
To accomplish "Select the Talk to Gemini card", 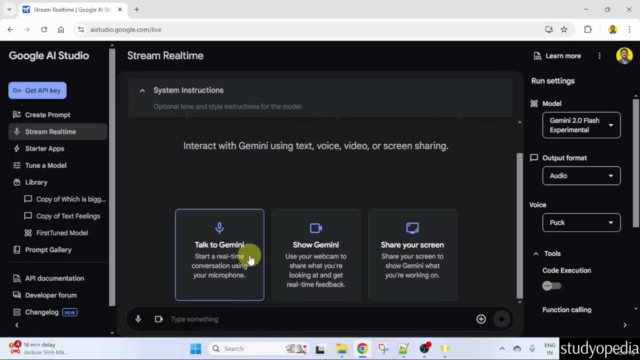I will (x=220, y=255).
